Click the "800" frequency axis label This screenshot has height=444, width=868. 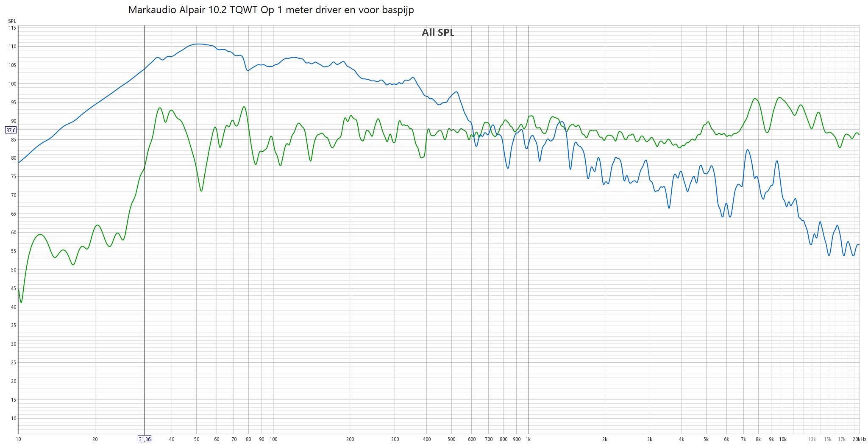[x=504, y=439]
